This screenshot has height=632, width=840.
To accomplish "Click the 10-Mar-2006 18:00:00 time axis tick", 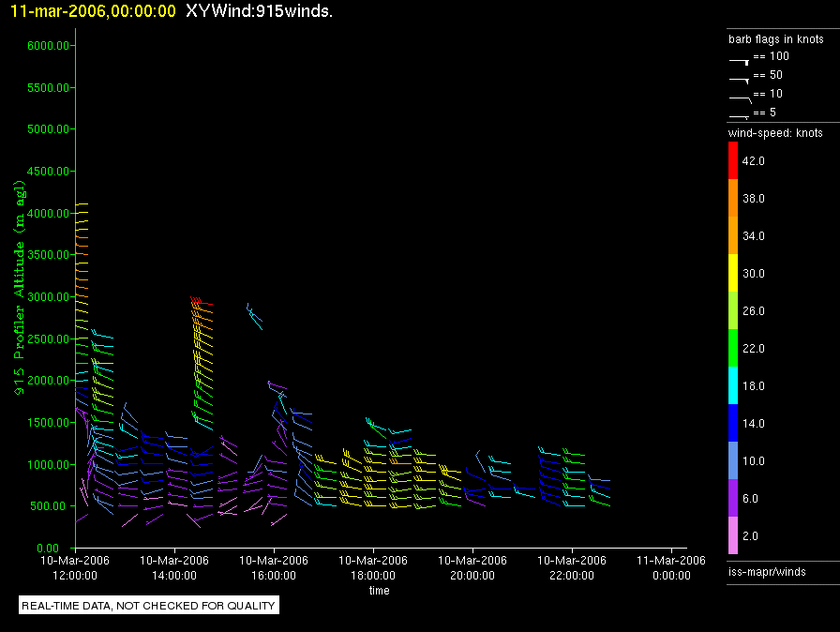I will (x=373, y=566).
